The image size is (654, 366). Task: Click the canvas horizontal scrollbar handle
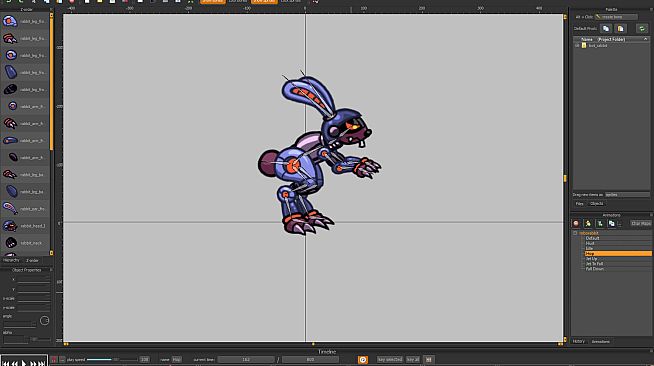tap(313, 344)
